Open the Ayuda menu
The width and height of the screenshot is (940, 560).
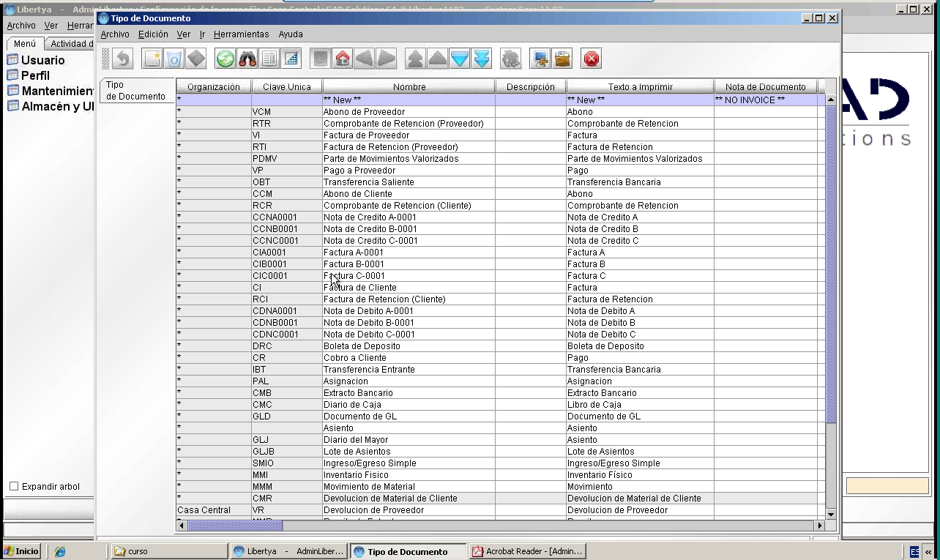coord(291,34)
